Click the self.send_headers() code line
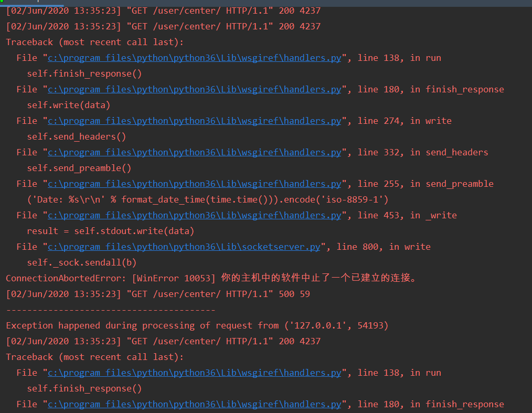The height and width of the screenshot is (413, 532). click(x=76, y=136)
